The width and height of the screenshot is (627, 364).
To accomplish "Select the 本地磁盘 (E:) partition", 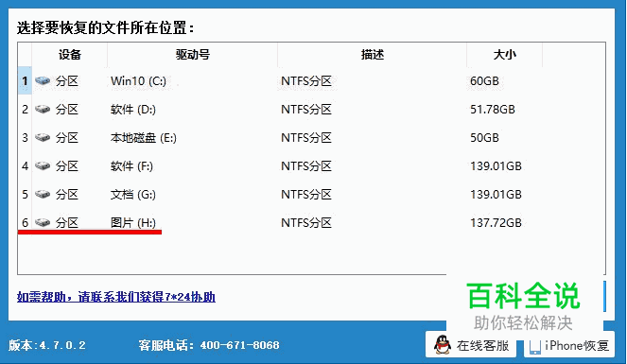I will (144, 138).
